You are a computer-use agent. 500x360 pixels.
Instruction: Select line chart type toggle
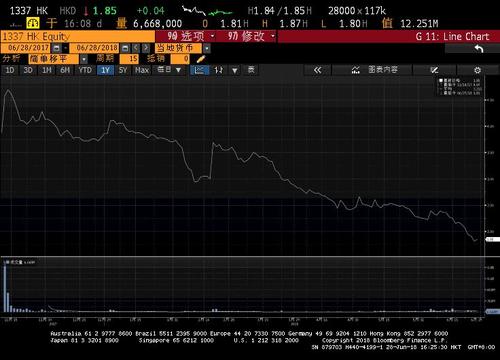(x=199, y=70)
